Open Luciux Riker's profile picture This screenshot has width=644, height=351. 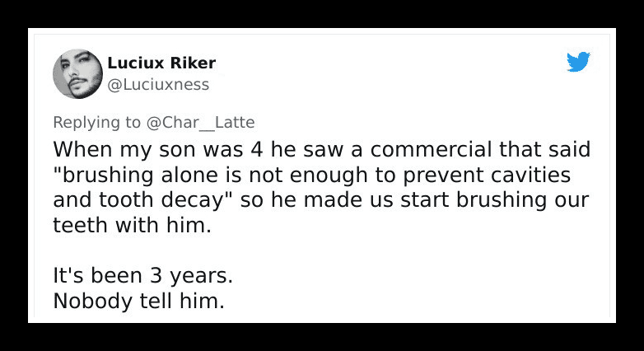tap(77, 74)
